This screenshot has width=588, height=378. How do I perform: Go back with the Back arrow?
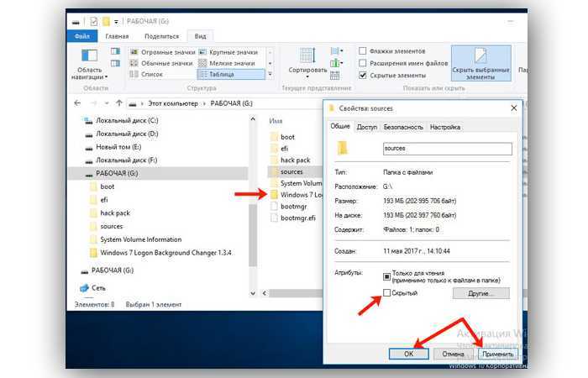(77, 103)
